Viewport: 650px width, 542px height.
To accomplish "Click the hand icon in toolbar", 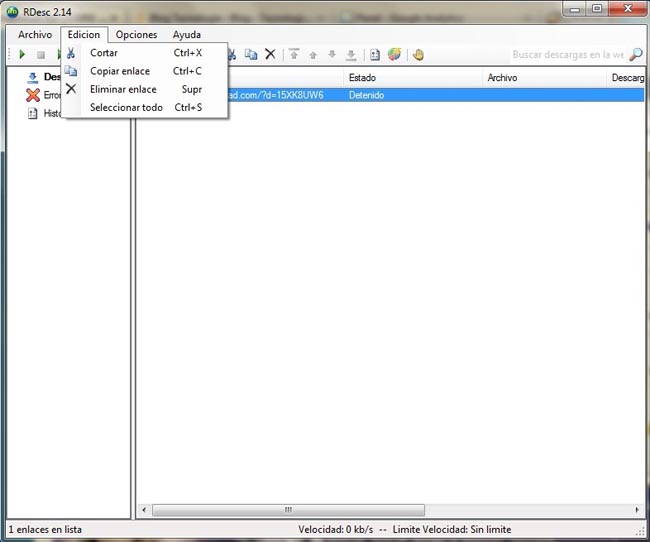I will pyautogui.click(x=418, y=54).
